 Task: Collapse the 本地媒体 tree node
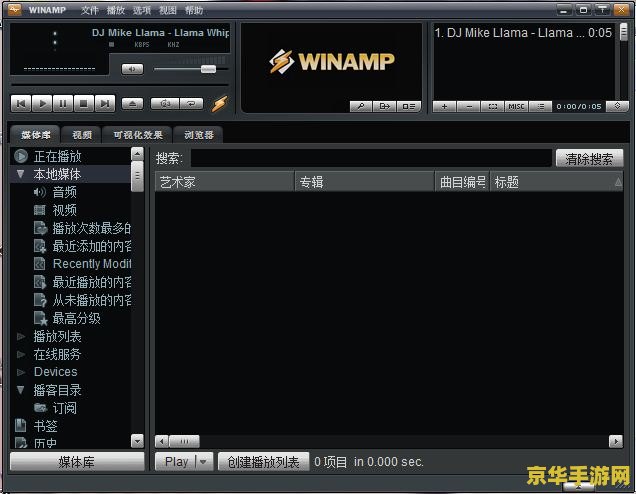(21, 174)
